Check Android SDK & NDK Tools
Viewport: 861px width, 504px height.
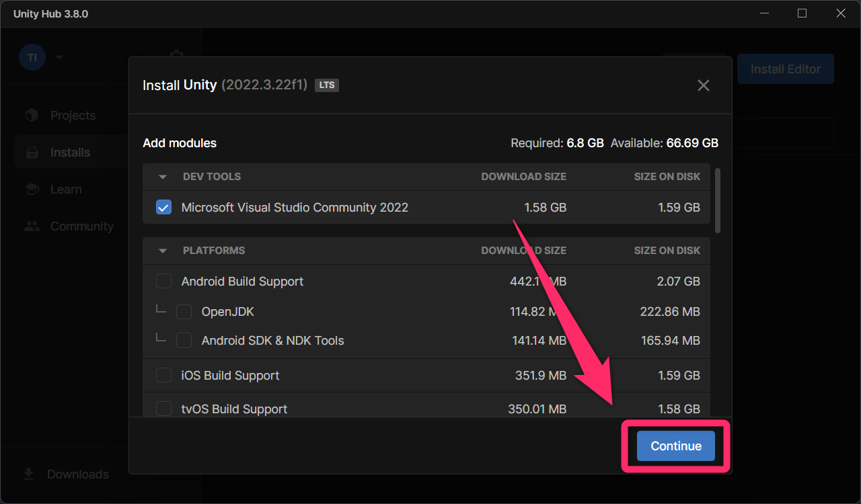click(184, 341)
